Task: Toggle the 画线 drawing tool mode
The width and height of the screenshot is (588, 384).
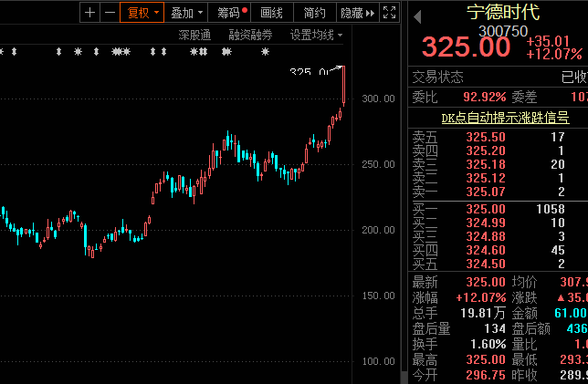Action: pos(271,13)
